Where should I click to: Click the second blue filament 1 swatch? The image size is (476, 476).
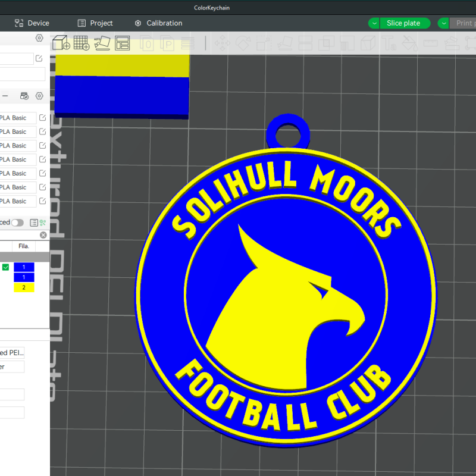coord(24,277)
